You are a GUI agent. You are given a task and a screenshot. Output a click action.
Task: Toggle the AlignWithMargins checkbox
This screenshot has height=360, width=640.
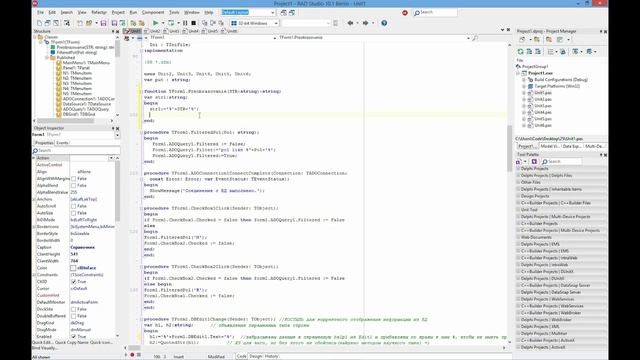click(73, 179)
